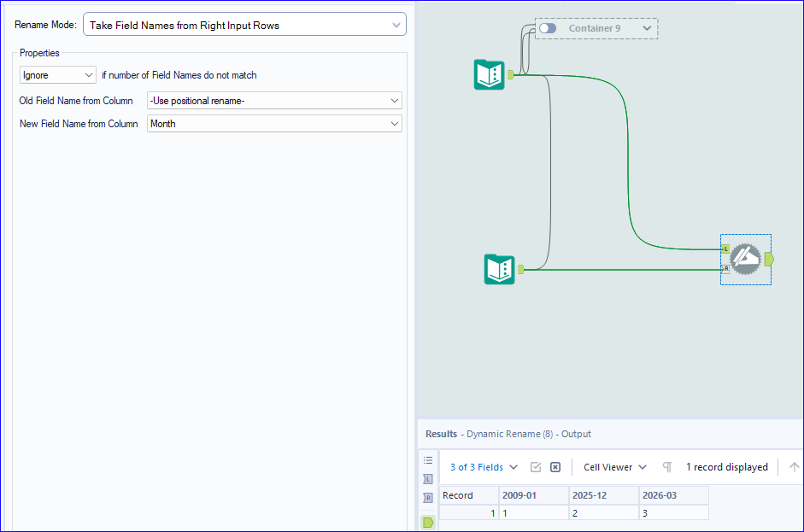Viewport: 804px width, 532px height.
Task: Click the Results panel title
Action: (x=508, y=434)
